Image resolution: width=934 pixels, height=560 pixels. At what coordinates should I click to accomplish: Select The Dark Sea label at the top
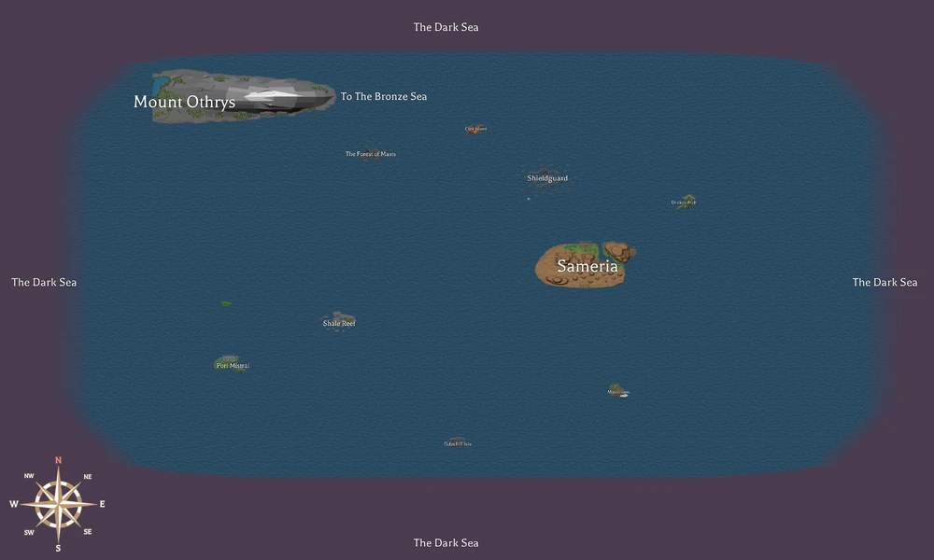446,27
